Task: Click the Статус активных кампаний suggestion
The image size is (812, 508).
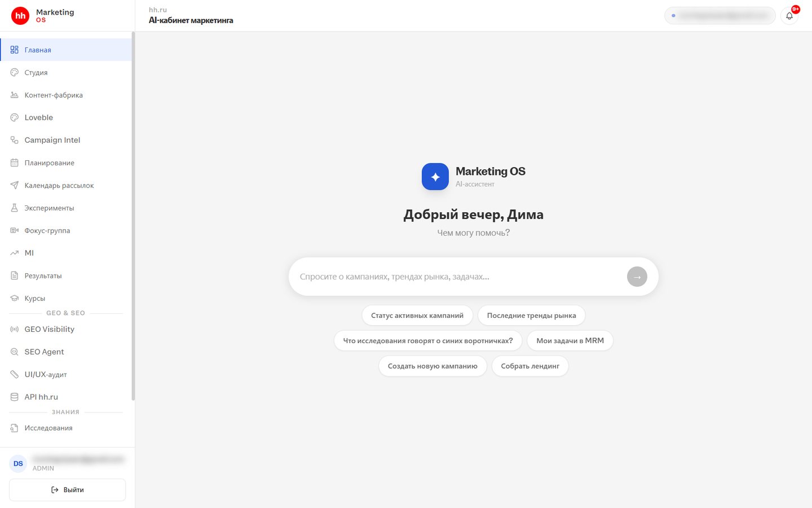Action: pyautogui.click(x=417, y=316)
